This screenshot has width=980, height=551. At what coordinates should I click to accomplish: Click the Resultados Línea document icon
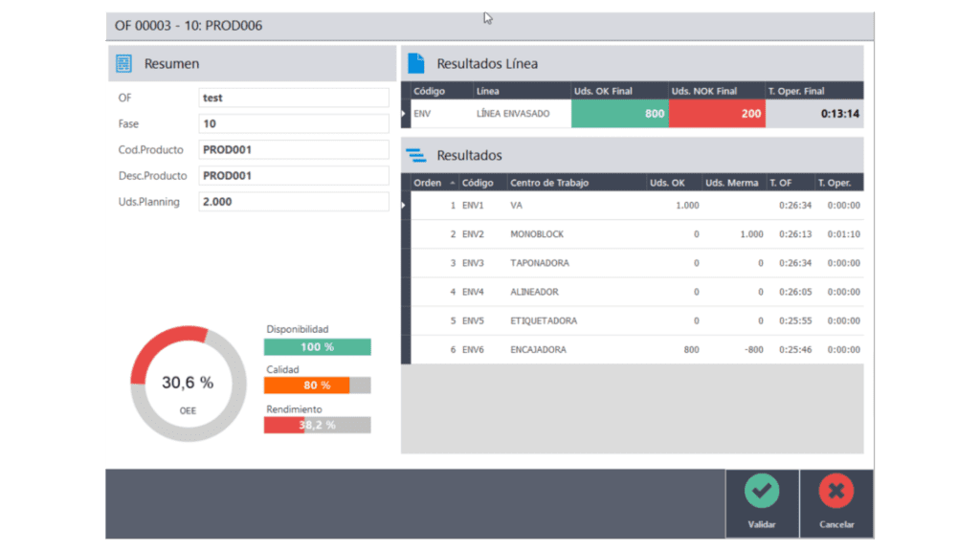tap(415, 63)
